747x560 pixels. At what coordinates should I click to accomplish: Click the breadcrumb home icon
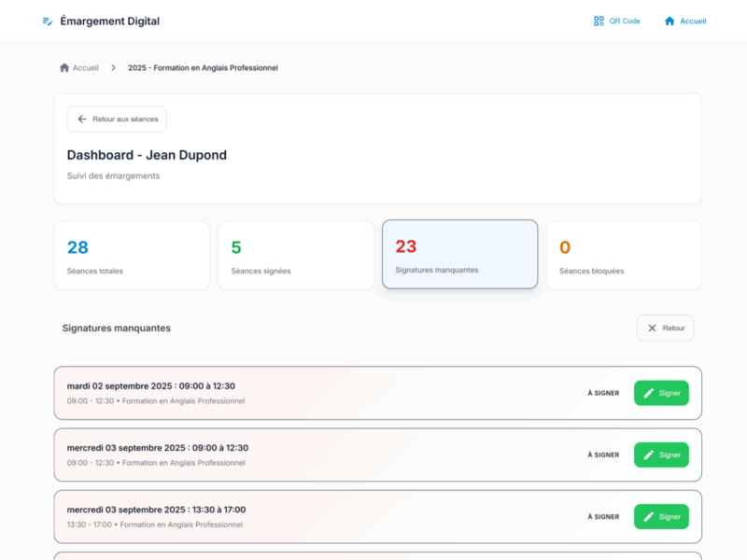(x=64, y=68)
